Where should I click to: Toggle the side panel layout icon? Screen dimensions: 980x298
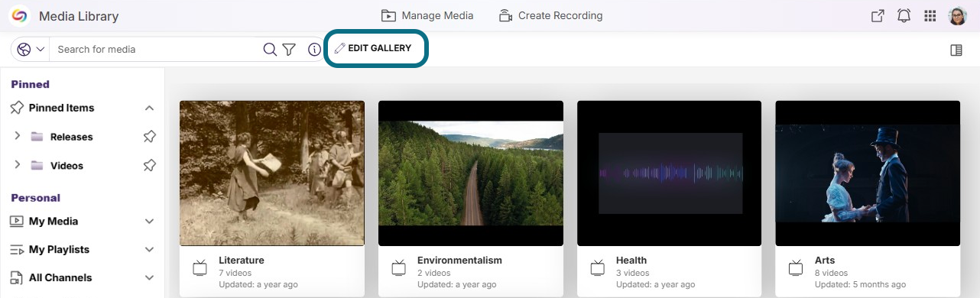pyautogui.click(x=956, y=50)
